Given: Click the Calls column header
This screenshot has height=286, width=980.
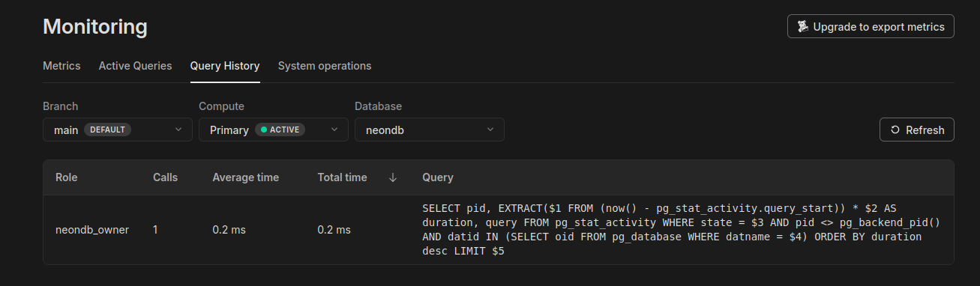Looking at the screenshot, I should tap(165, 177).
